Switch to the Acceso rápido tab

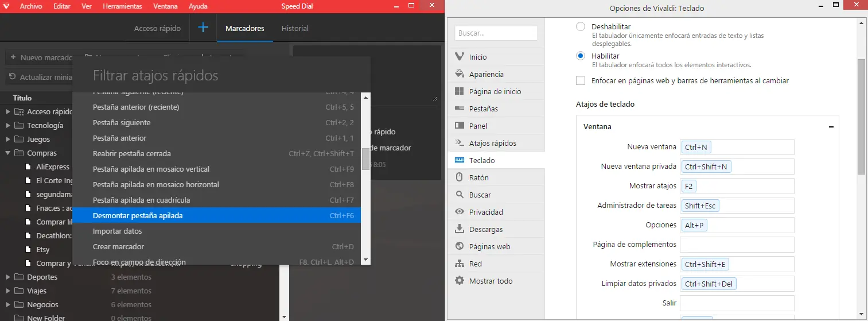click(157, 28)
